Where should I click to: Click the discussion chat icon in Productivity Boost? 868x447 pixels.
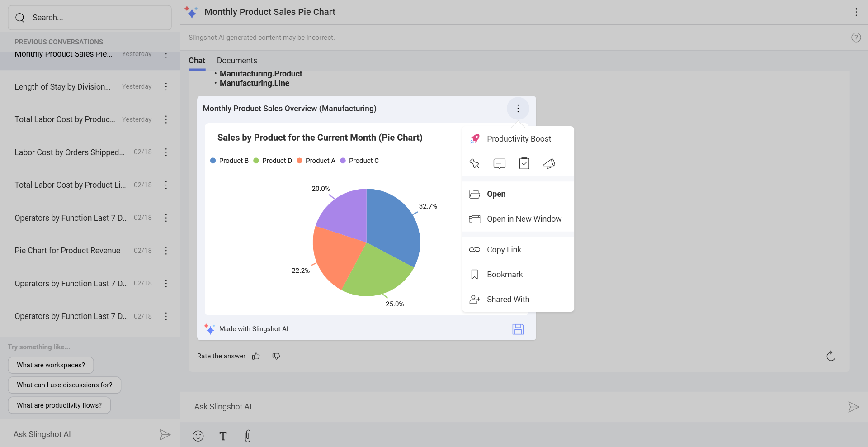(500, 163)
